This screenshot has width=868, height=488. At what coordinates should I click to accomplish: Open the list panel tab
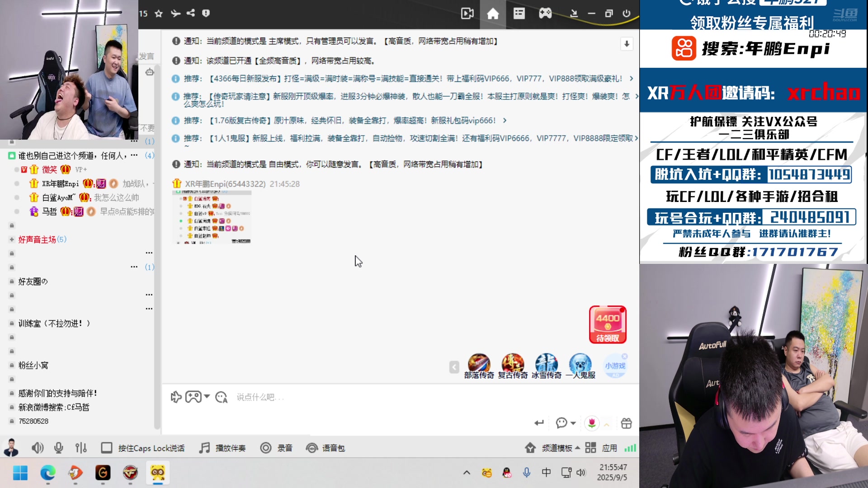coord(519,14)
